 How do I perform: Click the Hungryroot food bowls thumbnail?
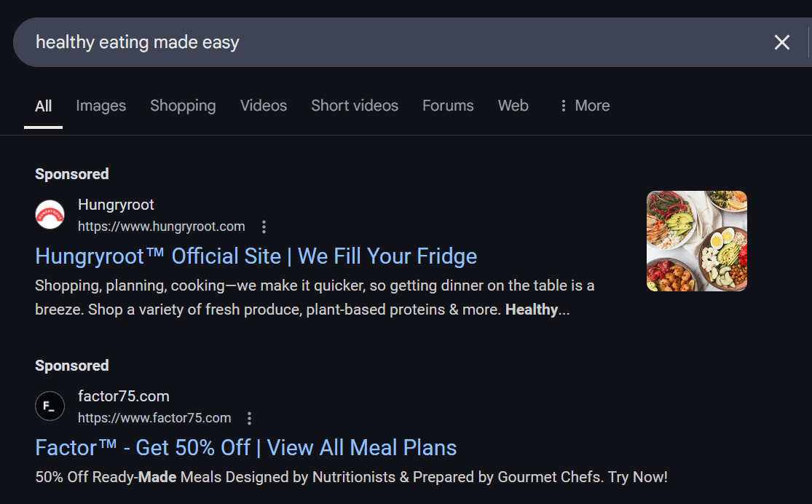[696, 241]
